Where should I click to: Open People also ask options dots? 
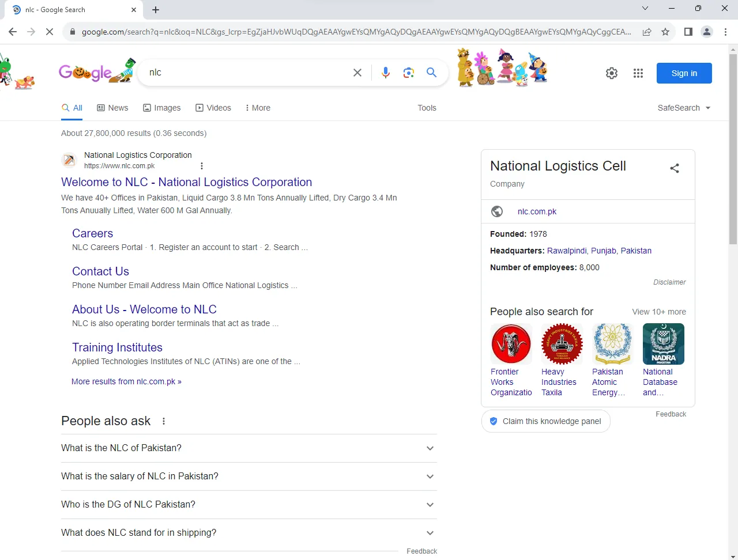pyautogui.click(x=164, y=421)
